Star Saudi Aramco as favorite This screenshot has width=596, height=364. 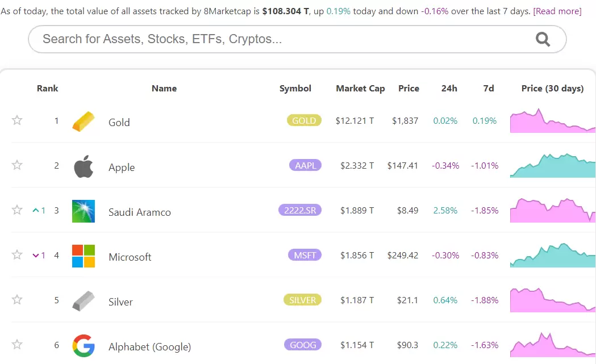pos(16,210)
